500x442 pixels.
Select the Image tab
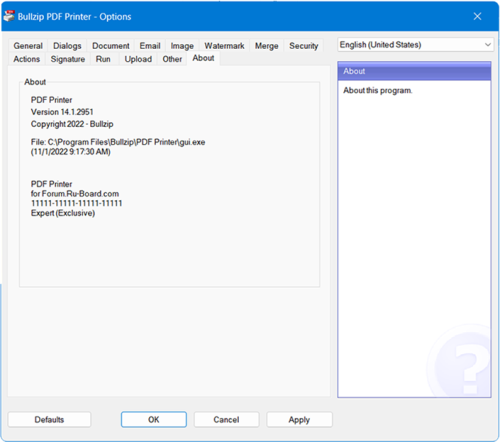182,46
